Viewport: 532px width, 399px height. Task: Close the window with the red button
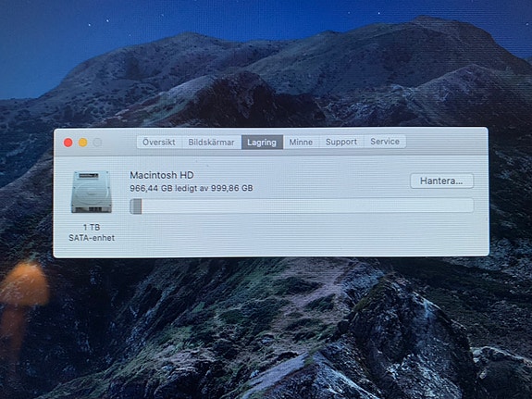pos(68,143)
